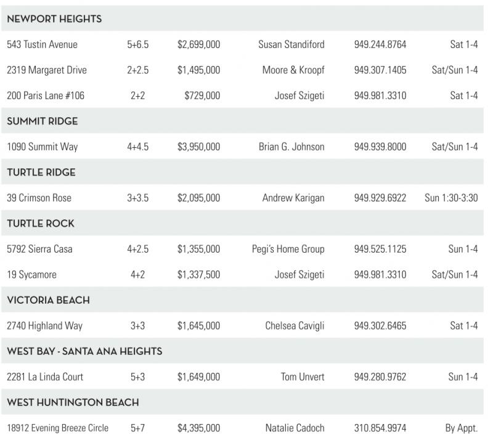
Task: Open the 200 Paris Lane #106 listing
Action: tap(45, 96)
